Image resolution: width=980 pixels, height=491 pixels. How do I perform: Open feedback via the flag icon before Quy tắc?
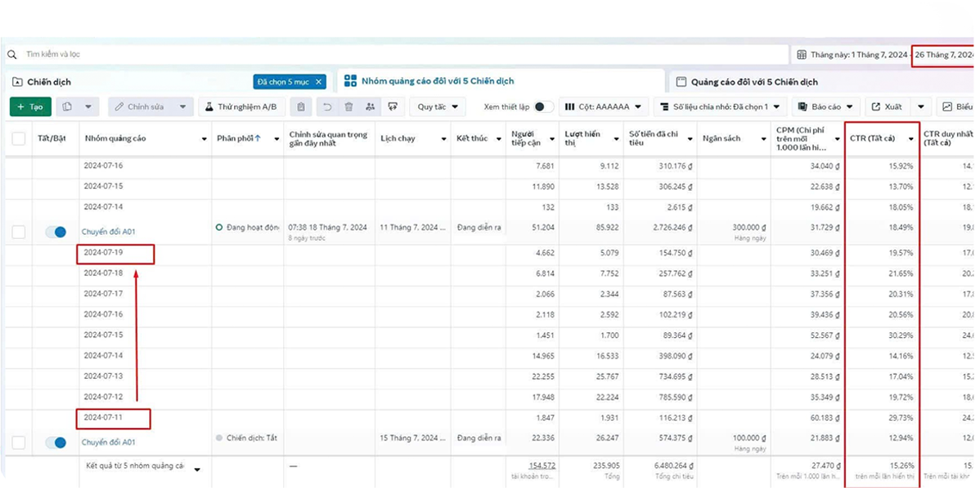[x=393, y=106]
